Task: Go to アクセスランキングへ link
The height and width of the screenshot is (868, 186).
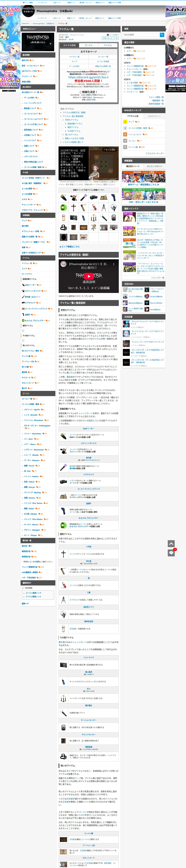Action: pos(155,153)
